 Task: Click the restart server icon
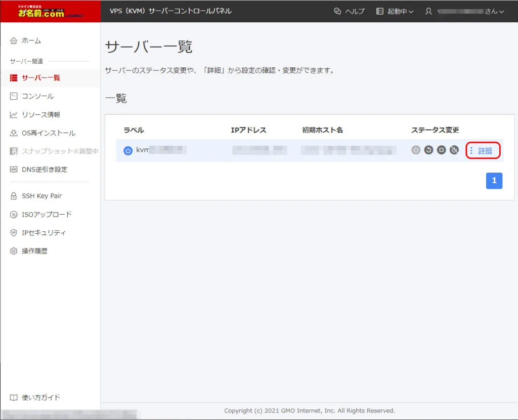point(428,150)
